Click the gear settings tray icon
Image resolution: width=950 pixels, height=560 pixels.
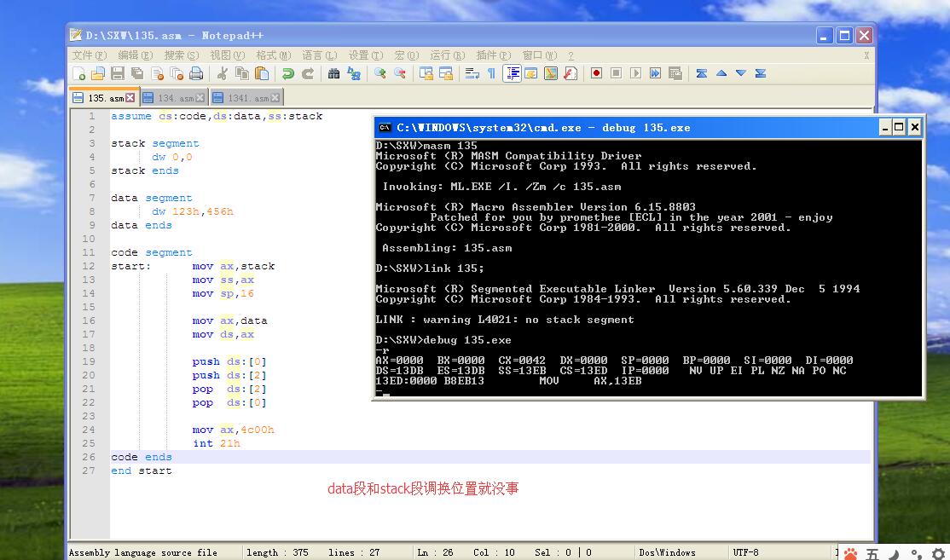(x=939, y=553)
